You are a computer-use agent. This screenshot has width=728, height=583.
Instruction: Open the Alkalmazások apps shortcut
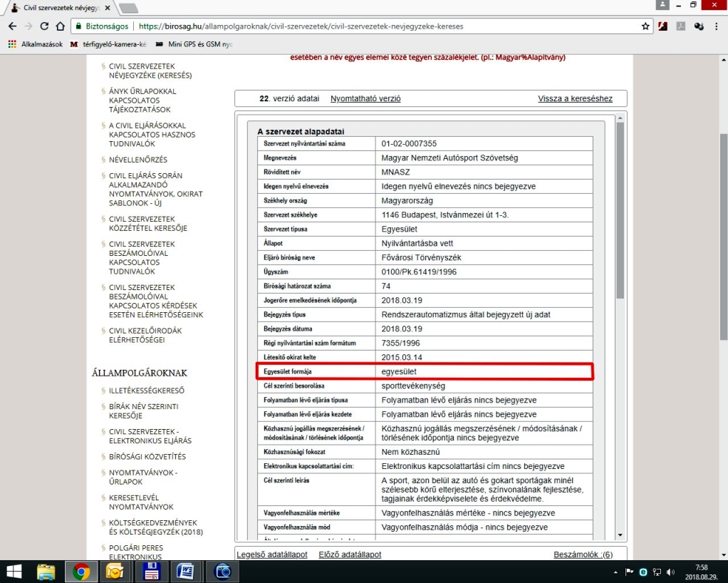(36, 44)
